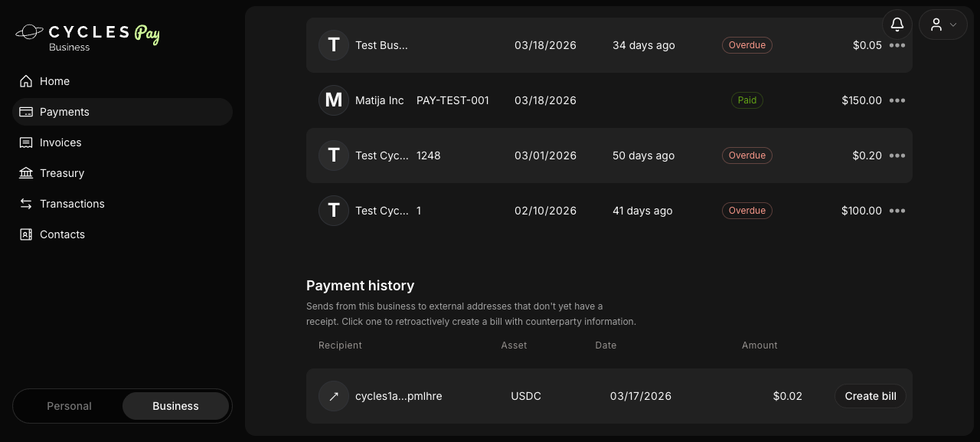This screenshot has width=980, height=442.
Task: Click the Transactions arrows icon
Action: (x=26, y=204)
